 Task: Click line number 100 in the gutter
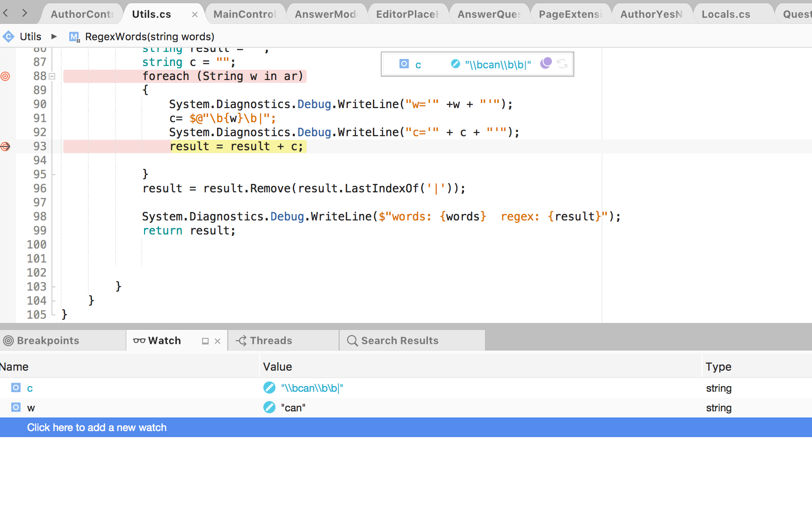coord(36,245)
